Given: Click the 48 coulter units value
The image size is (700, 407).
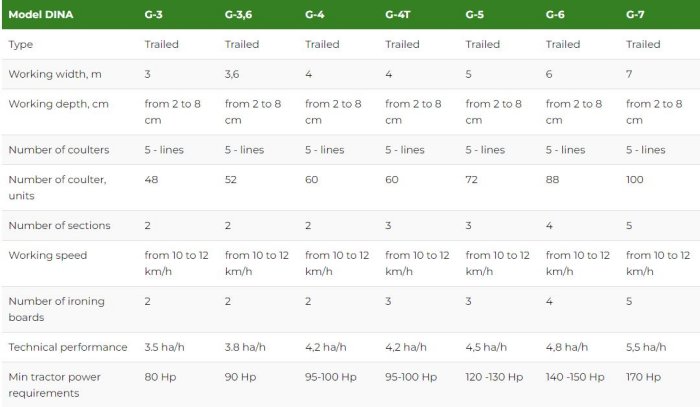Looking at the screenshot, I should 152,179.
